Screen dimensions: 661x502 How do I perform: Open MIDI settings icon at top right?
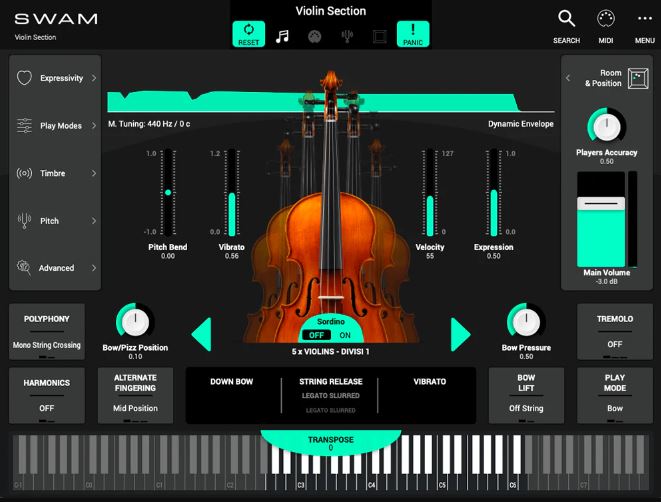pos(606,19)
